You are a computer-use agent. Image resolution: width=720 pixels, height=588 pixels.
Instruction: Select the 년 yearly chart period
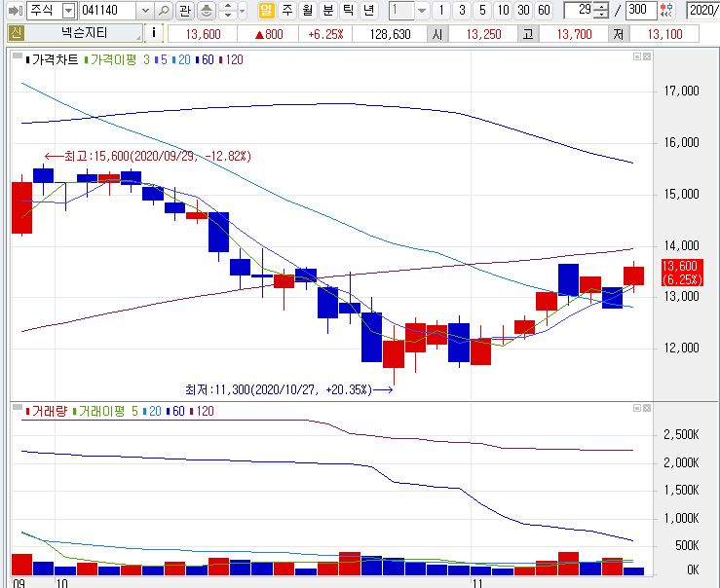point(368,10)
